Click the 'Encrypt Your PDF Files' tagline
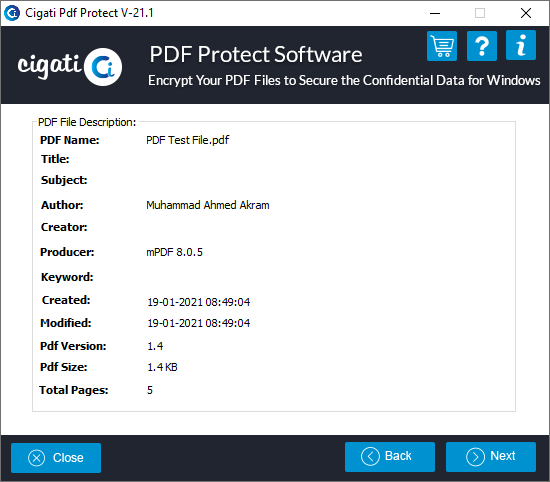 344,80
